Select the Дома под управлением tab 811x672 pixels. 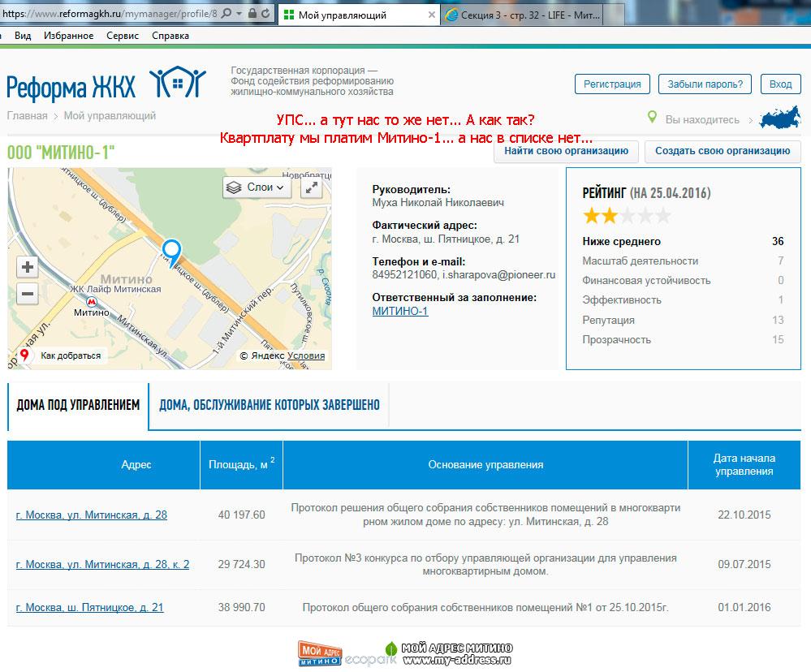click(x=78, y=405)
